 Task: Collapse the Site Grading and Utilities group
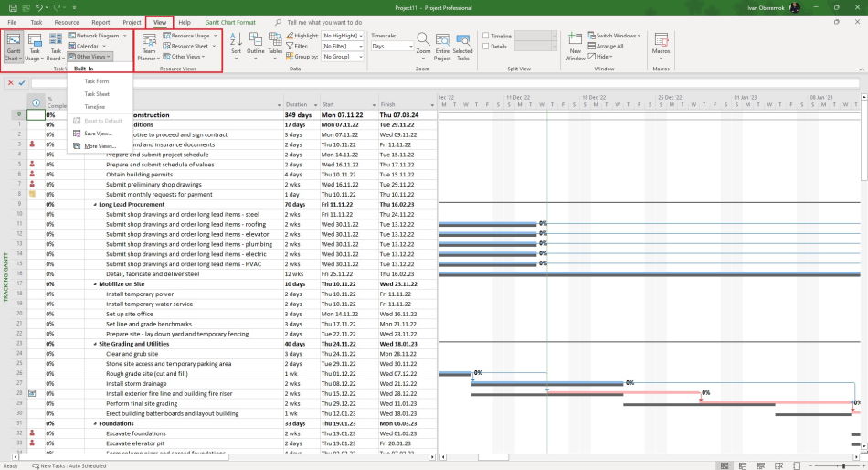tap(95, 344)
